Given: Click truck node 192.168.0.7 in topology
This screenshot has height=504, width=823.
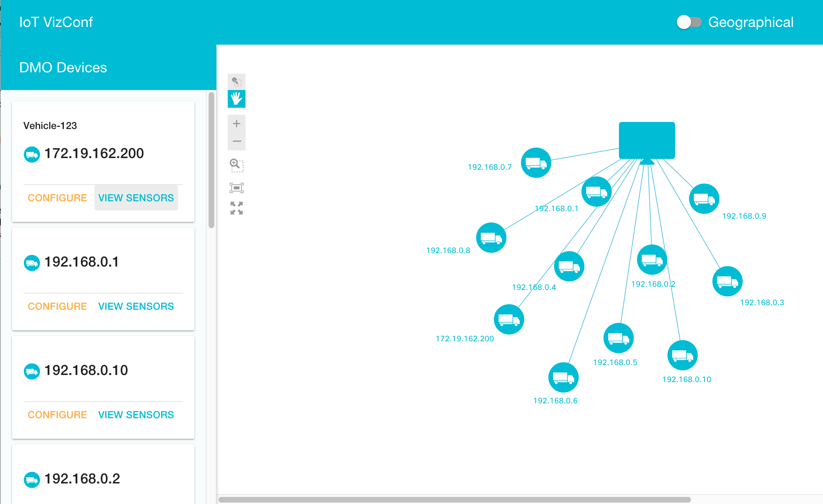Looking at the screenshot, I should click(536, 163).
